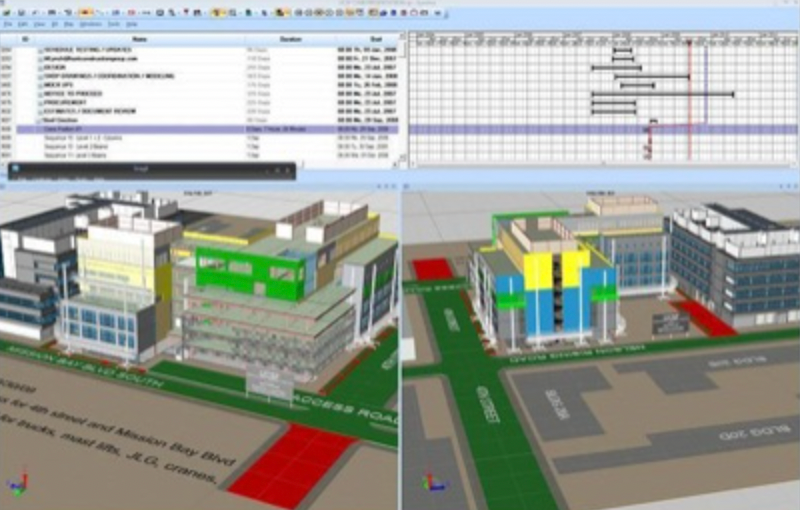Expand the DESIGN task group

coord(40,67)
